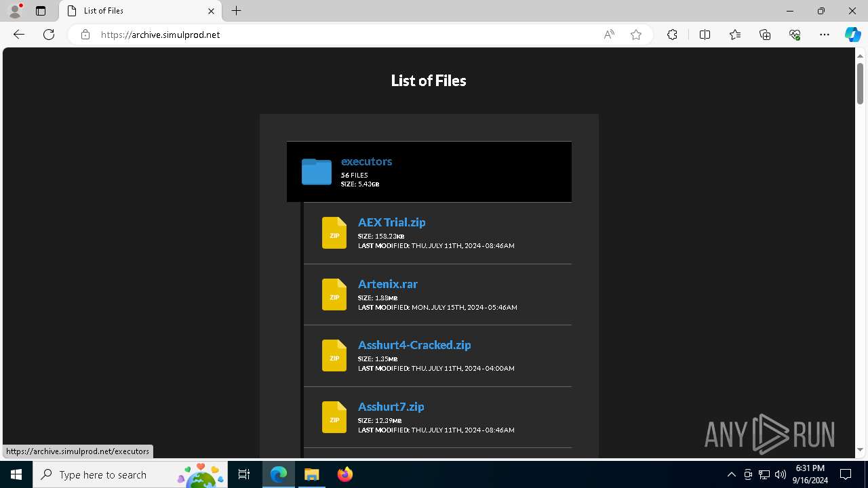The image size is (868, 488).
Task: Open the Extensions puzzle icon
Action: 672,35
